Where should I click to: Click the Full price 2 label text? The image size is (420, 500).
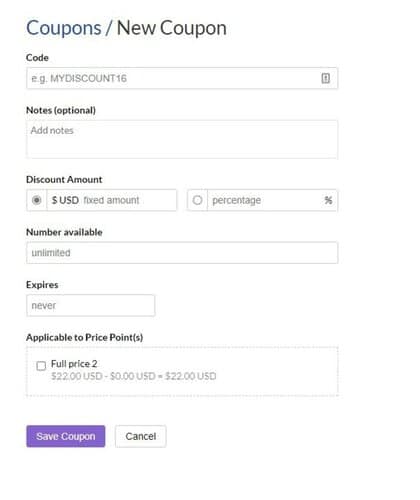[x=74, y=364]
